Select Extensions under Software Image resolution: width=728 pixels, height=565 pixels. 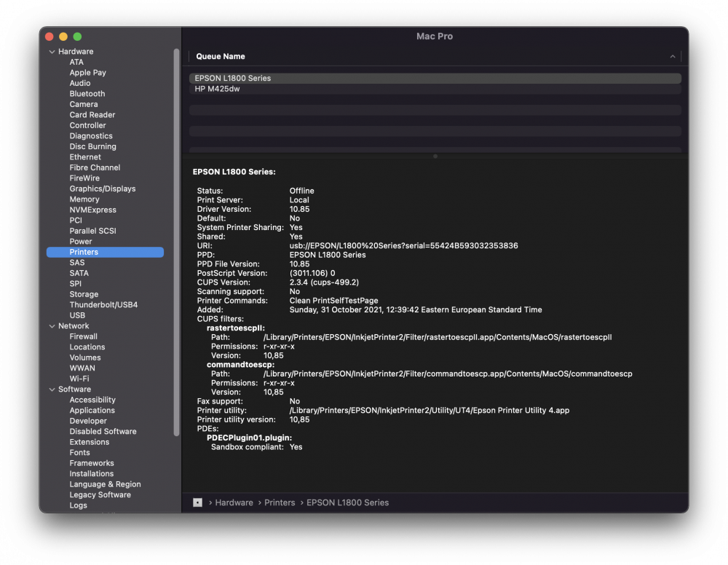pyautogui.click(x=89, y=443)
